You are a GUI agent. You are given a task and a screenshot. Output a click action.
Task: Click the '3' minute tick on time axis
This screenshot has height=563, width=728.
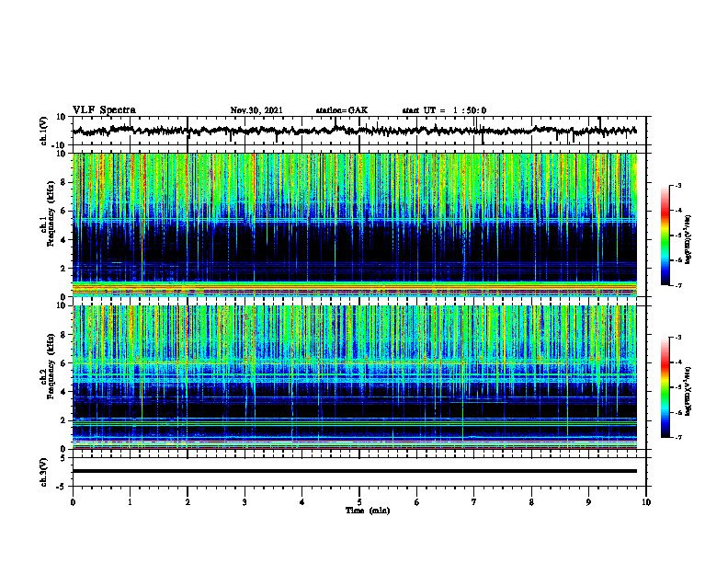coord(245,502)
